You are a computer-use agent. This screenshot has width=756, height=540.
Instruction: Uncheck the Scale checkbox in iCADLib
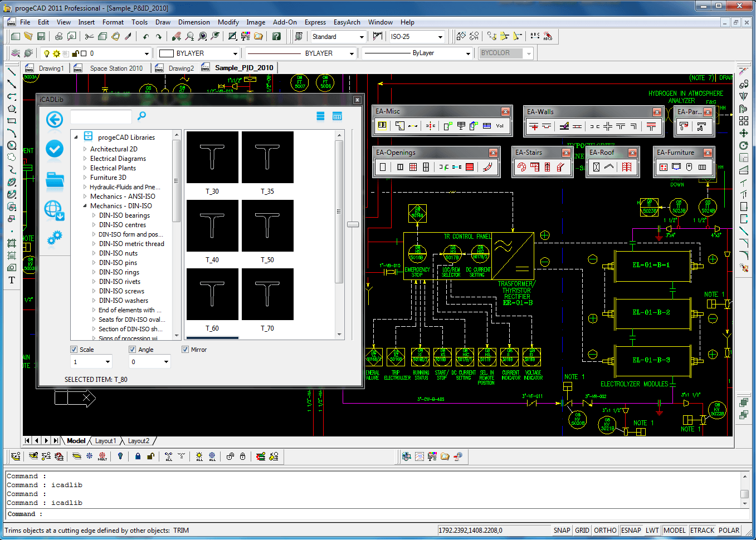(x=74, y=350)
